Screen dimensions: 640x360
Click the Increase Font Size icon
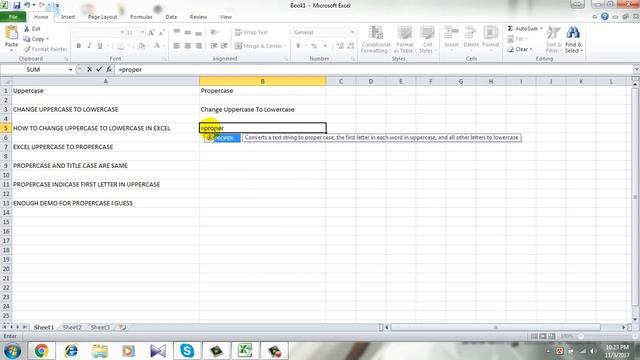tap(151, 32)
